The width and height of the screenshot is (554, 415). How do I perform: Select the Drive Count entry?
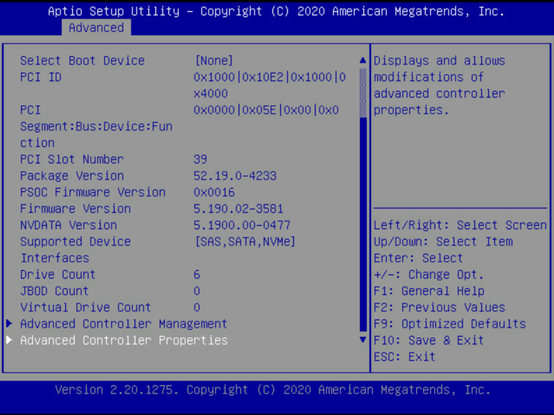[x=110, y=274]
